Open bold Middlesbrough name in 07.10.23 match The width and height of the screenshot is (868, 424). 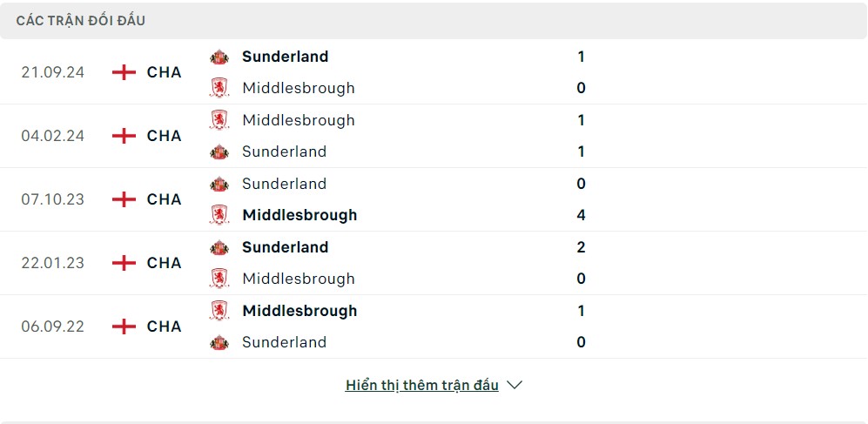(x=299, y=215)
